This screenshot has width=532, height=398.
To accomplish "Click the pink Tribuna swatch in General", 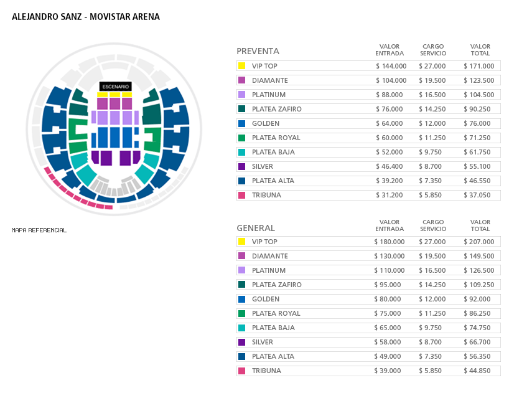I will 241,371.
